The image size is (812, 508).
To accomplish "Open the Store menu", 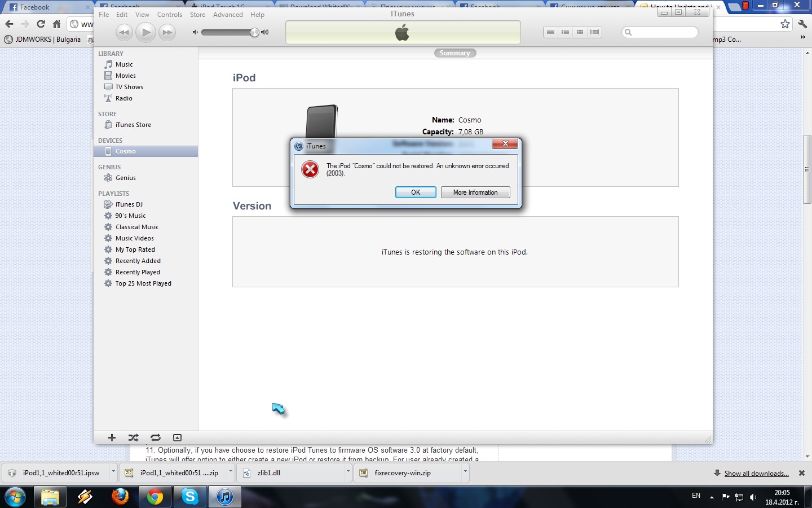I will (197, 15).
